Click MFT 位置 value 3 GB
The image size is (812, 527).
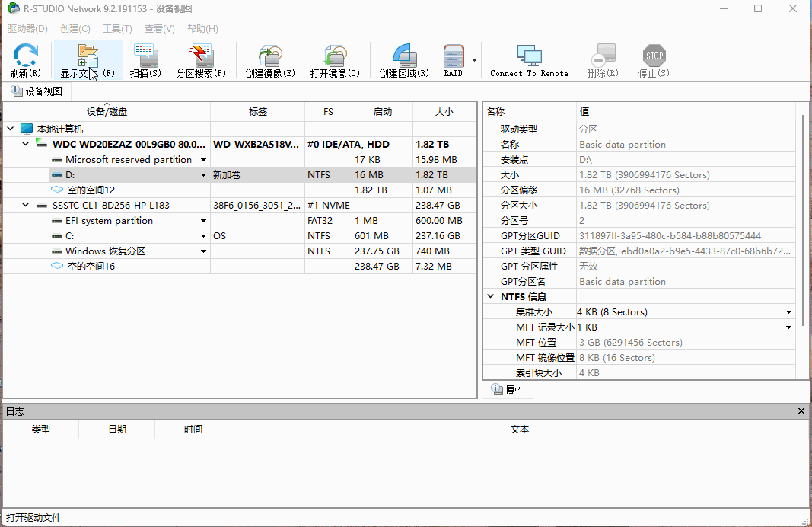631,343
